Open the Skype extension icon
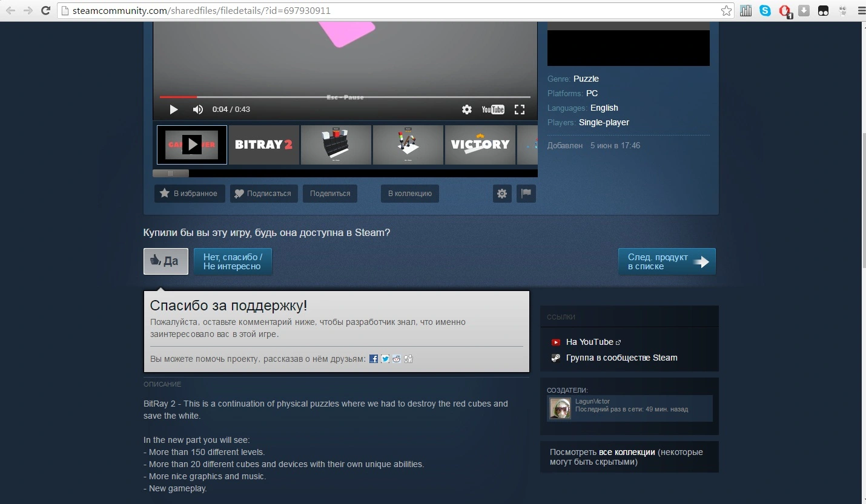866x504 pixels. point(765,10)
